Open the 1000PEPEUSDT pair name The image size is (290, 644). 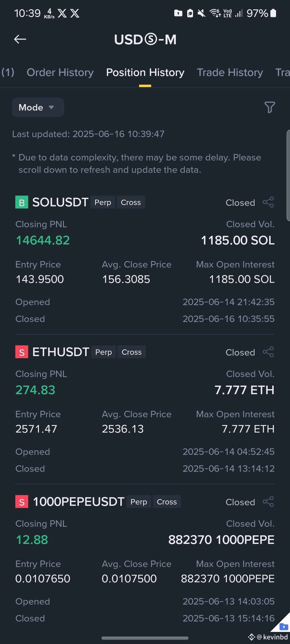click(79, 502)
